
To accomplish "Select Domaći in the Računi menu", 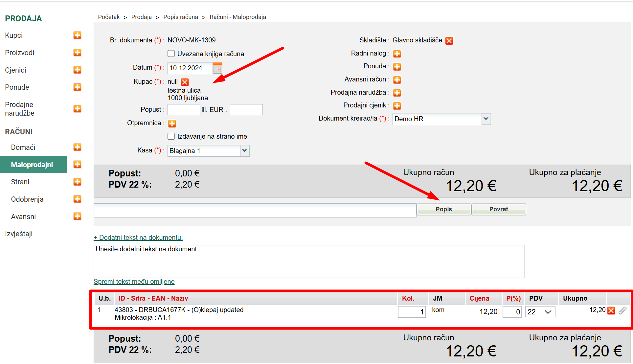I will pyautogui.click(x=23, y=147).
